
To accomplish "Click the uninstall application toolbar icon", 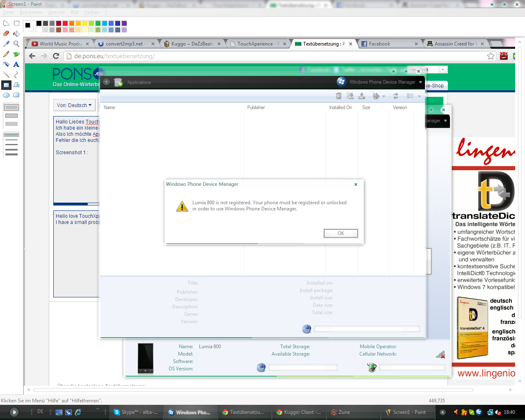I will click(x=339, y=96).
